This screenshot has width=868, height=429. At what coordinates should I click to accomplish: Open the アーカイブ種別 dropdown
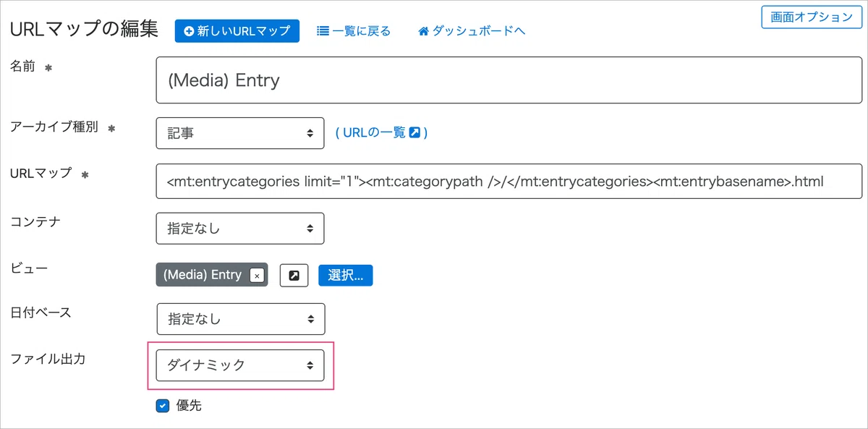(x=240, y=133)
